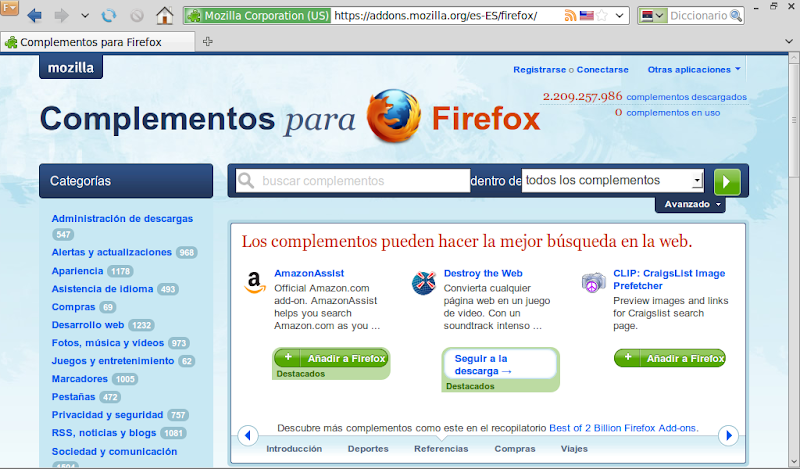Click the Mozilla Corporation site identity badge

pos(258,16)
